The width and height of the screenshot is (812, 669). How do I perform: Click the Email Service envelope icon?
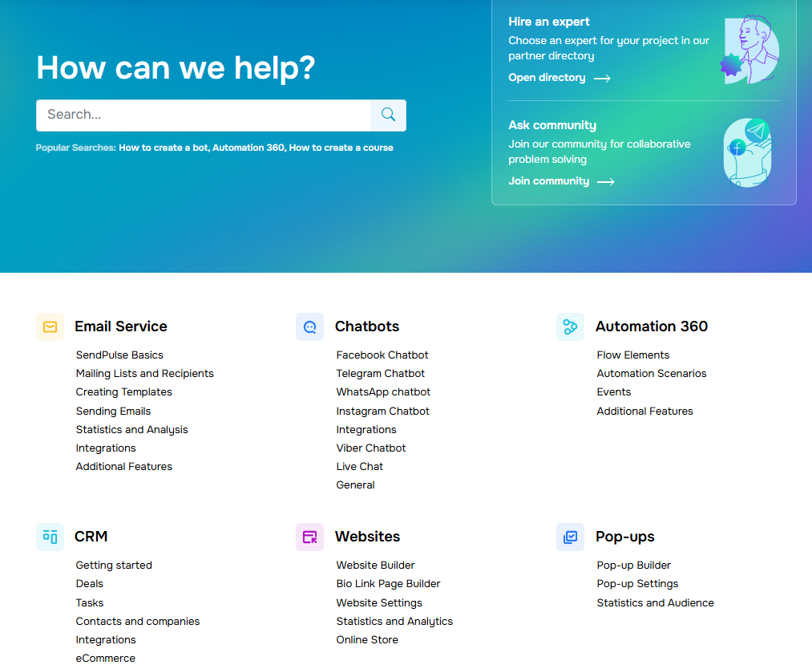tap(50, 327)
